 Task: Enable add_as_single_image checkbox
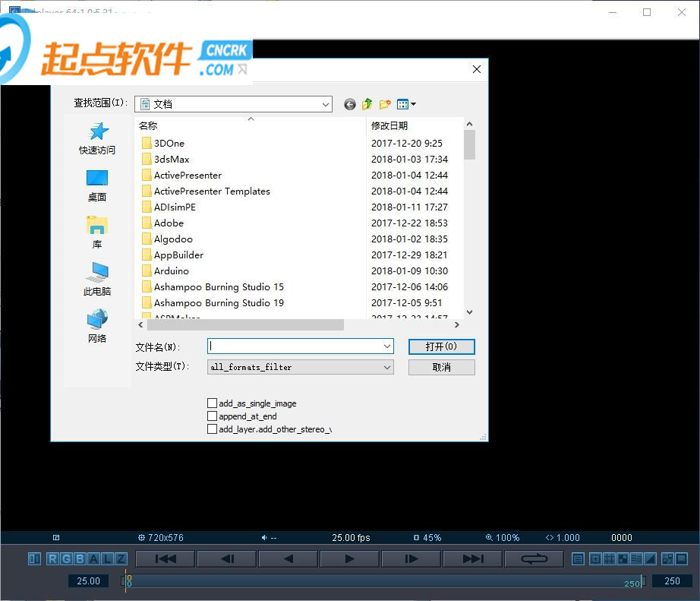click(212, 403)
